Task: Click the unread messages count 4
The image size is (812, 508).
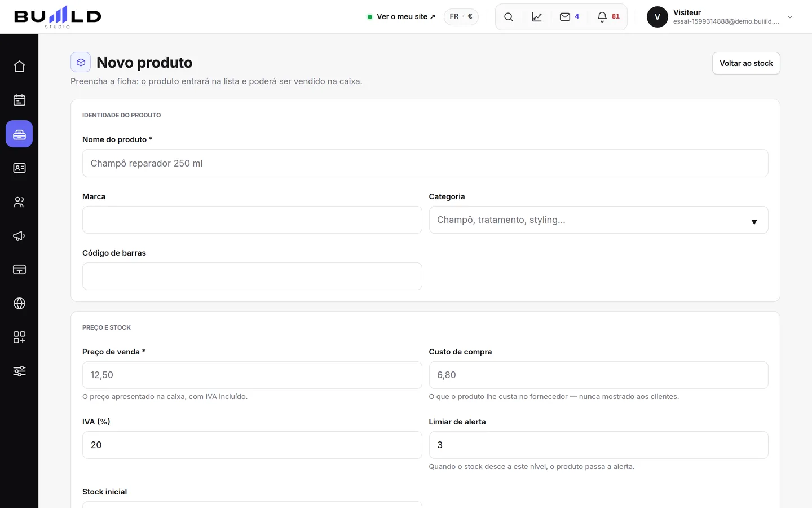Action: tap(577, 16)
